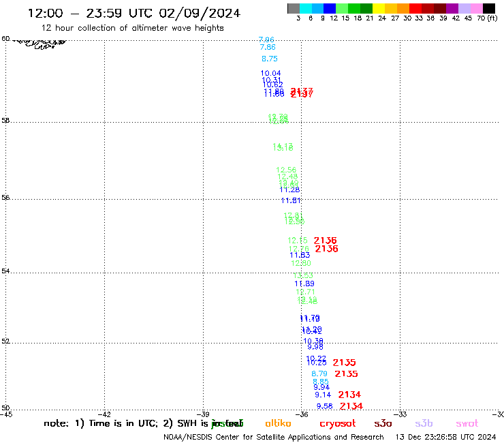Viewport: 504px width, 443px height.
Task: Click the wave height value '11.28'
Action: pos(289,190)
